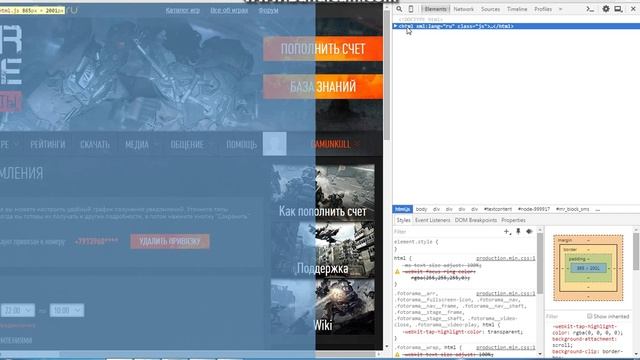Viewport: 640px width, 360px height.
Task: Click the diamond icon in the Styles toolbar
Action: click(529, 231)
